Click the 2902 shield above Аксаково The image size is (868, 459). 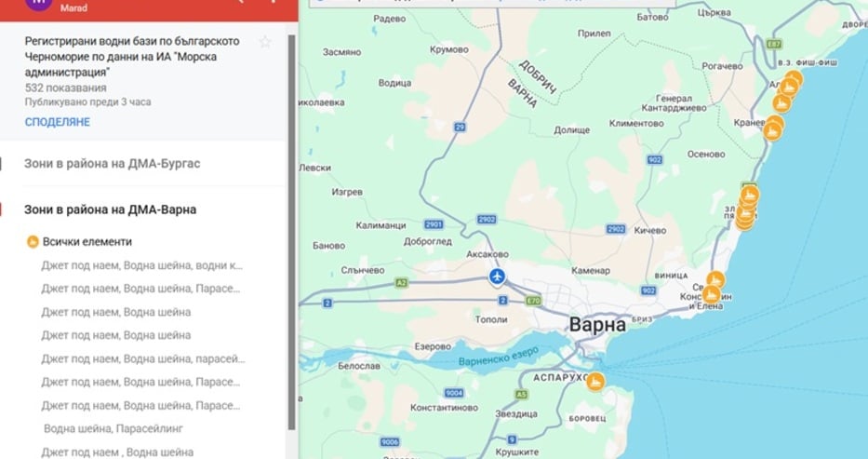tap(487, 219)
